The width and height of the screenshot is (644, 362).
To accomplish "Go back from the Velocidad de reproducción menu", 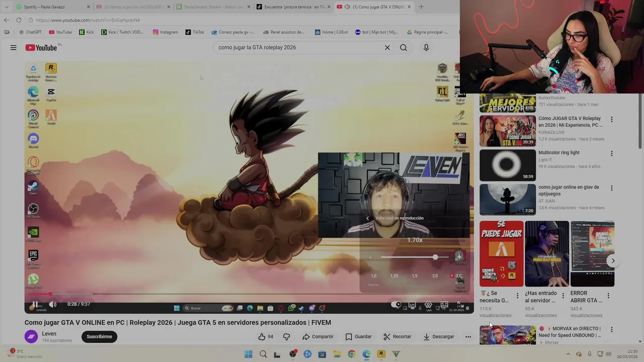I will (367, 218).
